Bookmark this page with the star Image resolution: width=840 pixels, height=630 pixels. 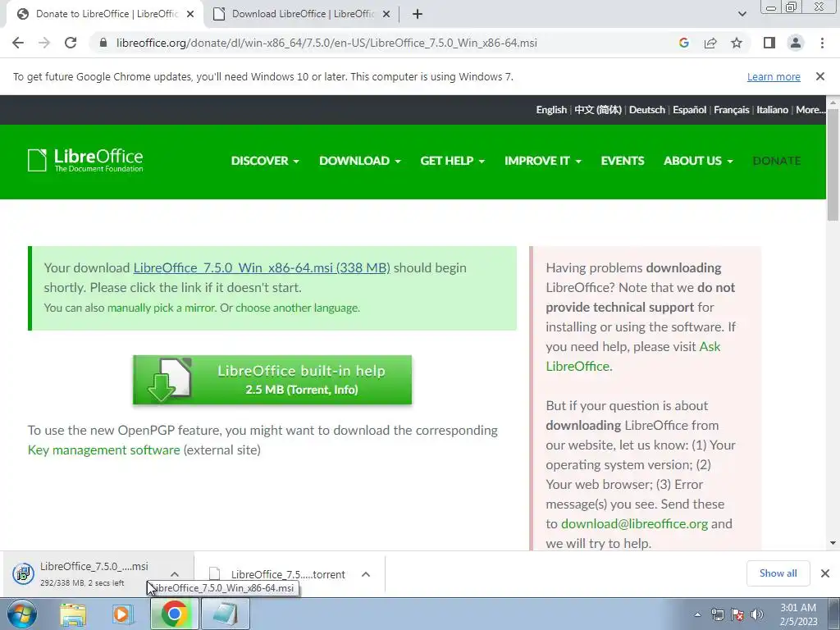pos(737,43)
